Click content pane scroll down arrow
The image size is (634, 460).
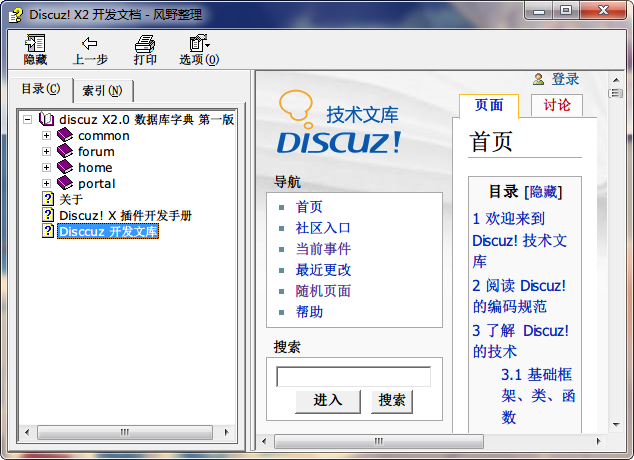tap(616, 424)
